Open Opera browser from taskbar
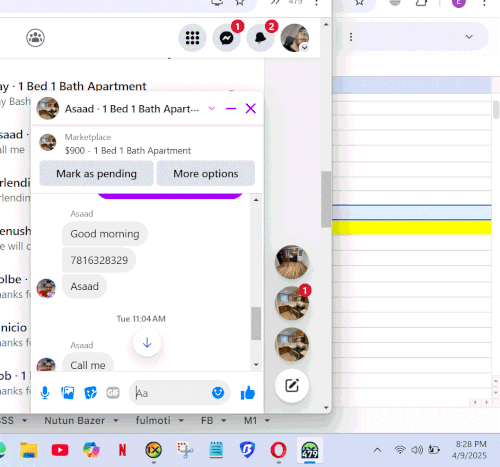 pyautogui.click(x=278, y=450)
